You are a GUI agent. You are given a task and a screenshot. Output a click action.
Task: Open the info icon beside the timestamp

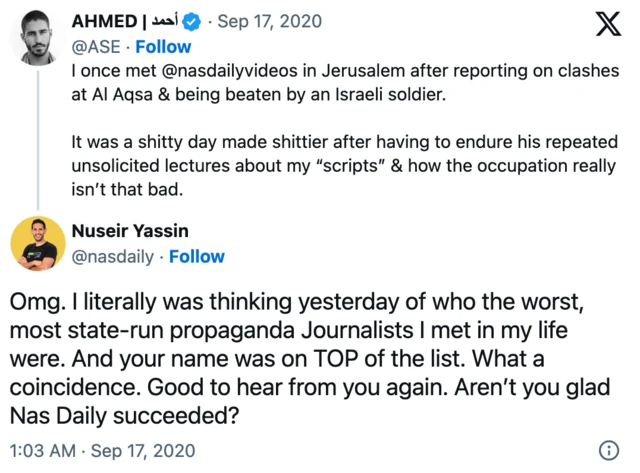tap(609, 450)
